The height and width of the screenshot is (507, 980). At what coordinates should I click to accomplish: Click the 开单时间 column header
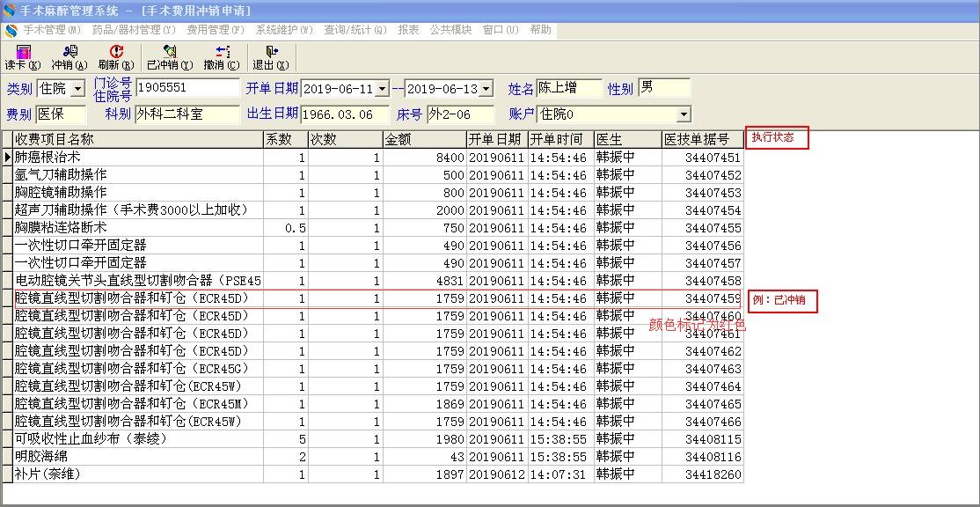click(560, 139)
